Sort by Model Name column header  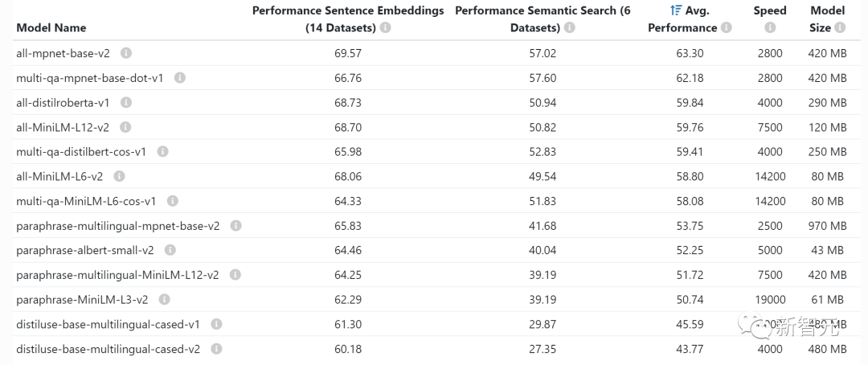tap(51, 27)
